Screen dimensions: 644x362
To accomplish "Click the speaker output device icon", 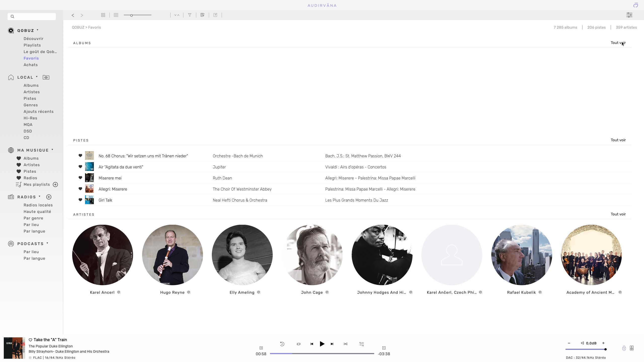I will [x=632, y=348].
